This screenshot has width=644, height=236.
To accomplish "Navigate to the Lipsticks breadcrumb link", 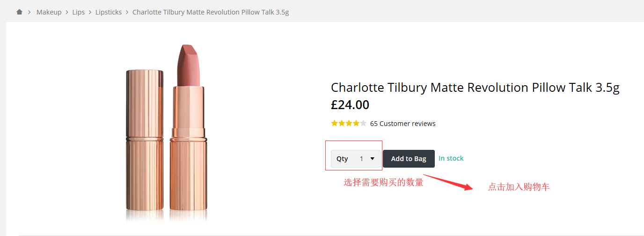I will (109, 12).
